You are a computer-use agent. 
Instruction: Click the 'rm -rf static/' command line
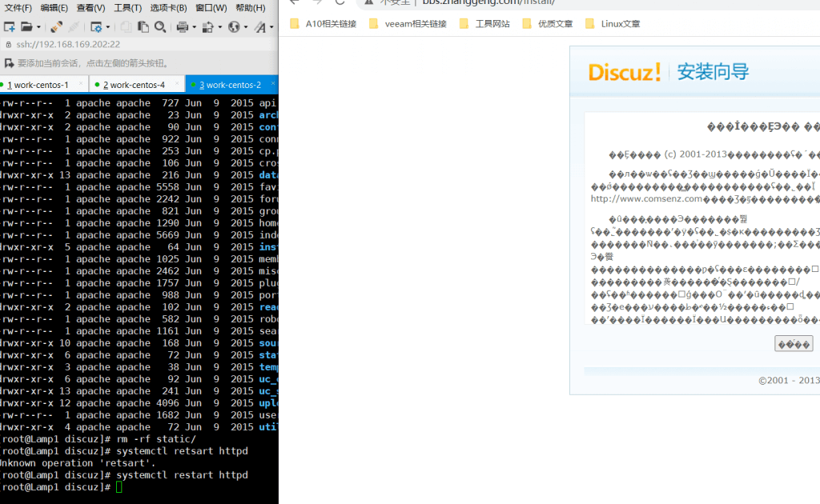156,439
